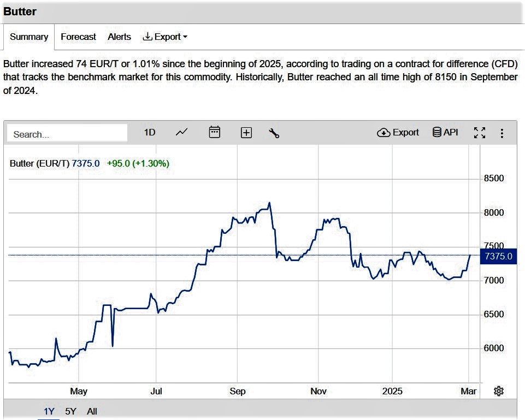Expand the Export dropdown in tab bar
Image resolution: width=525 pixels, height=420 pixels.
(165, 37)
